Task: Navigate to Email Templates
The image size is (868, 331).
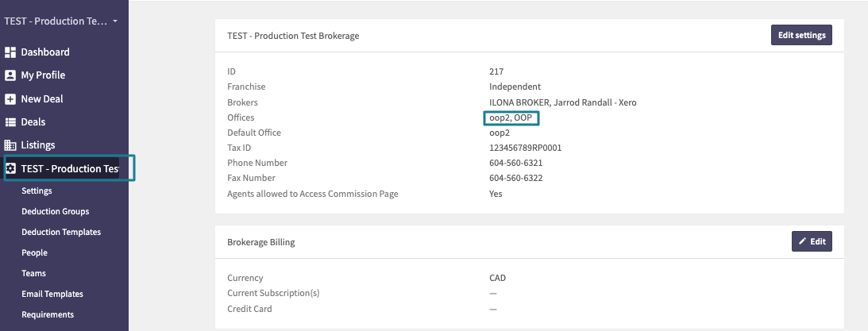Action: [52, 294]
